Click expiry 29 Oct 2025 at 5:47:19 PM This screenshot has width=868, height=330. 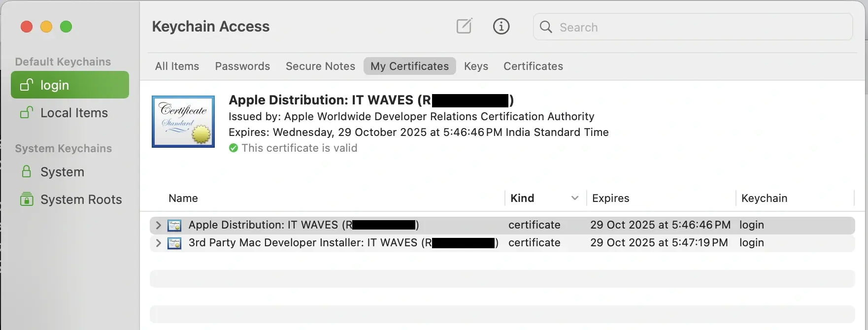[x=659, y=243]
